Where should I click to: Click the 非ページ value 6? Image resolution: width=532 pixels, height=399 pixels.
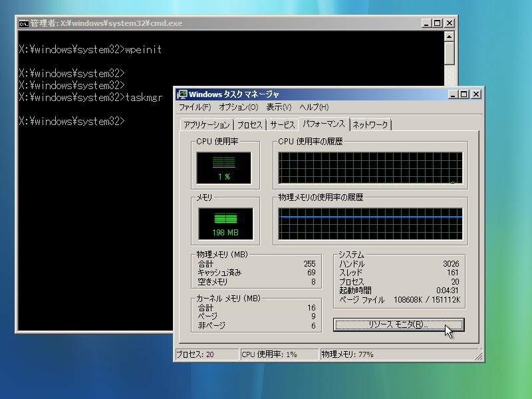[x=313, y=326]
